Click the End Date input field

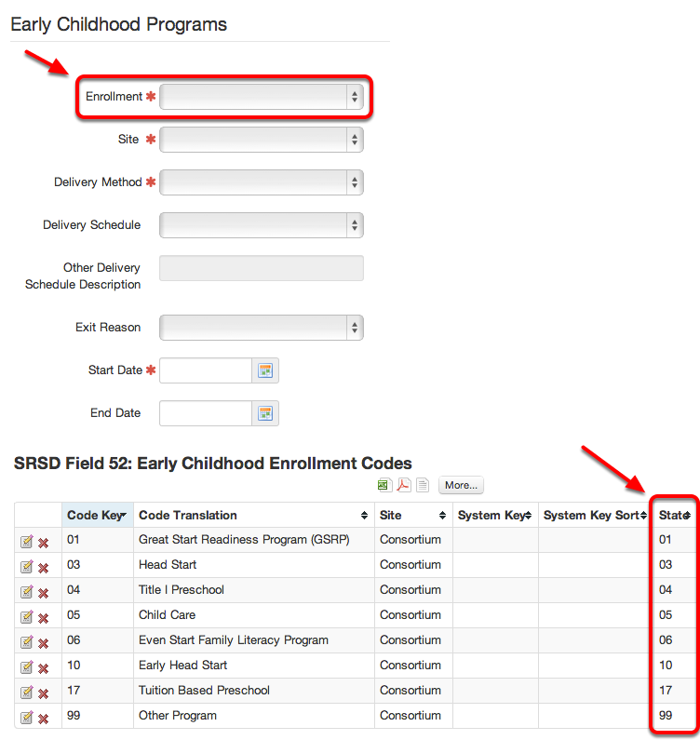click(x=206, y=413)
